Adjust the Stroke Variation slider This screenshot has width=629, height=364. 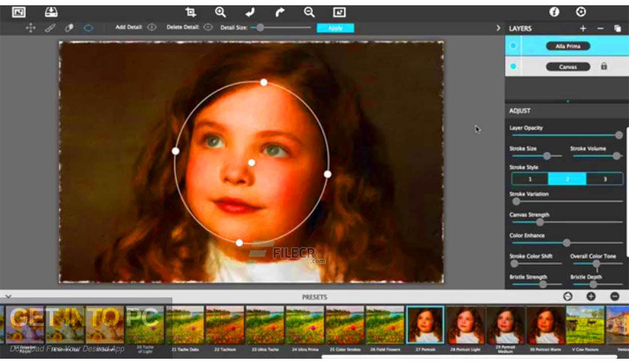tap(566, 202)
